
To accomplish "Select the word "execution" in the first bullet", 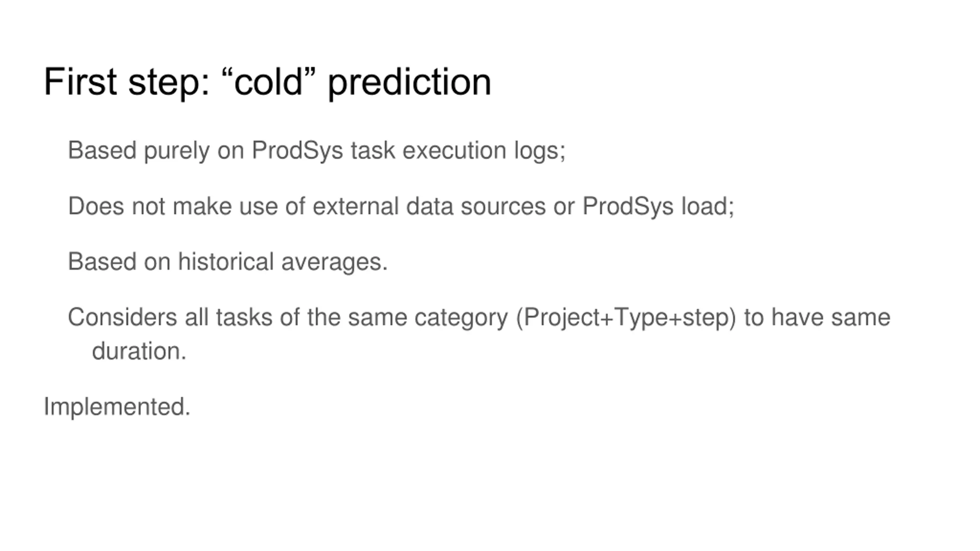I will [x=454, y=150].
